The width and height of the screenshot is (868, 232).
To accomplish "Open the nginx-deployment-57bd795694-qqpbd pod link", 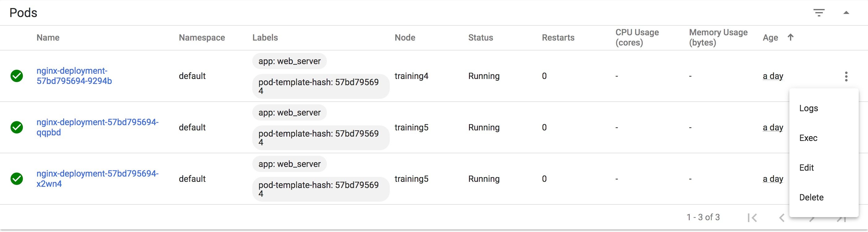I will point(97,127).
